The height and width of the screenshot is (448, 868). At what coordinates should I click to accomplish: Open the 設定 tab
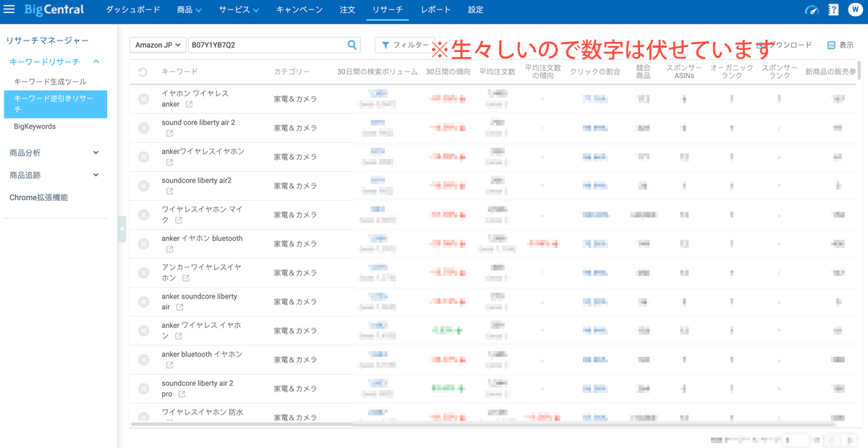coord(476,10)
